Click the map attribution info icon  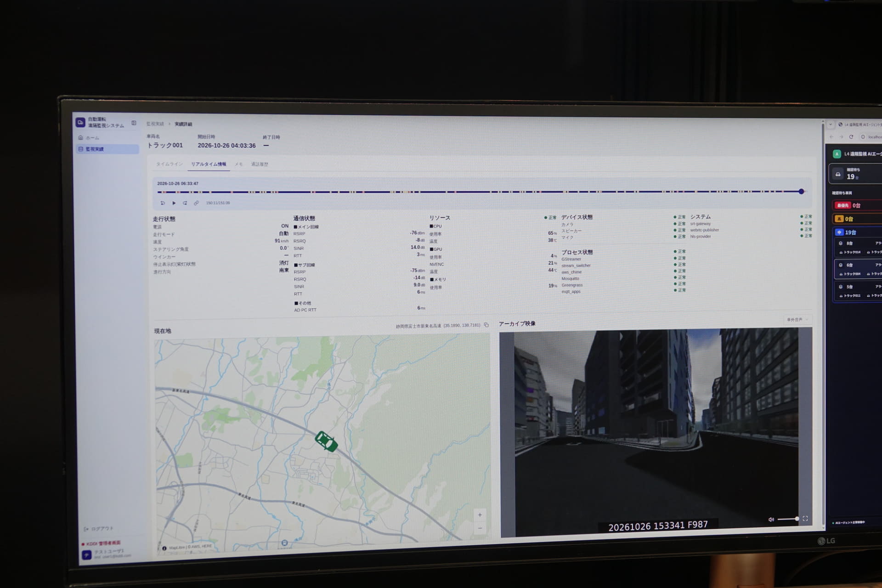[x=164, y=548]
